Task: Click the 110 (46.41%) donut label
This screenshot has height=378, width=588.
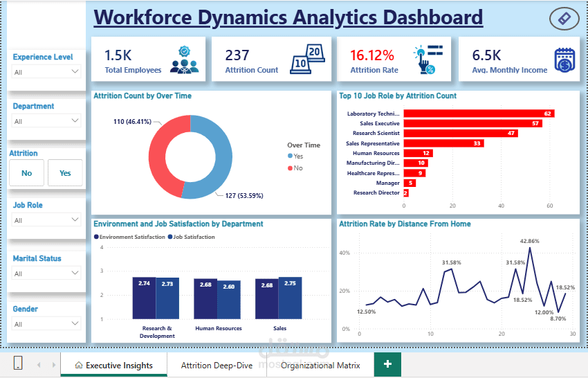Action: point(132,122)
